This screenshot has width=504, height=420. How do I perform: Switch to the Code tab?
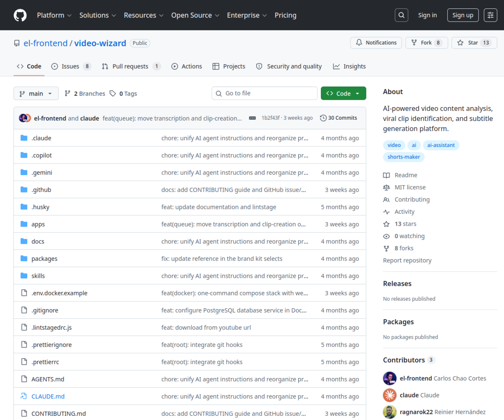29,66
